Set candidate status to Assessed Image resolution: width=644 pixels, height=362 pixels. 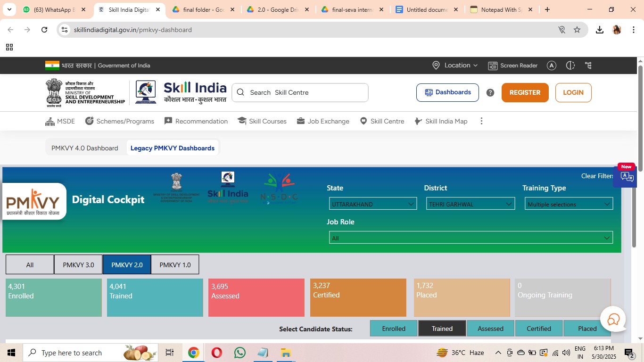(x=491, y=329)
